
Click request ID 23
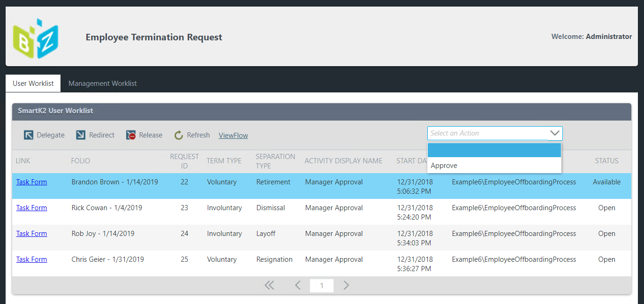click(x=184, y=208)
